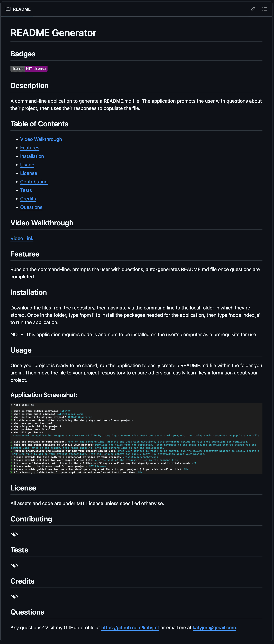
Task: Open the License section link
Action: [29, 173]
